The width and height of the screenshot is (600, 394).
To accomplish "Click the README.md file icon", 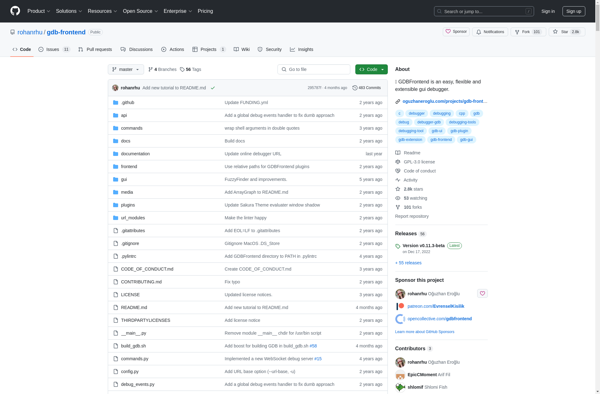I will point(116,308).
